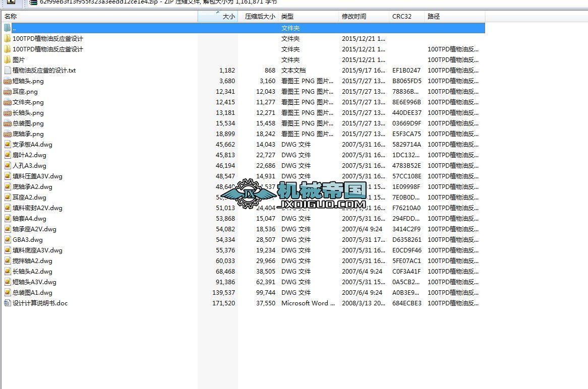The width and height of the screenshot is (588, 389).
Task: Click the parent directory icon on the top row
Action: (6, 28)
